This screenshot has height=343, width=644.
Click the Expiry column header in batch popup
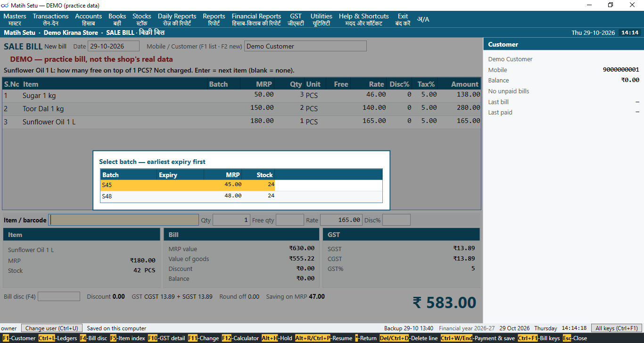[181, 175]
